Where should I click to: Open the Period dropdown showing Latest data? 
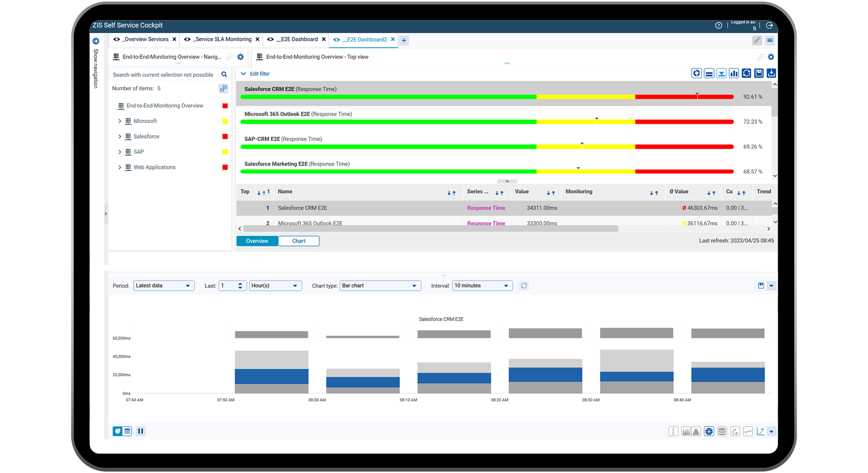[x=164, y=286]
